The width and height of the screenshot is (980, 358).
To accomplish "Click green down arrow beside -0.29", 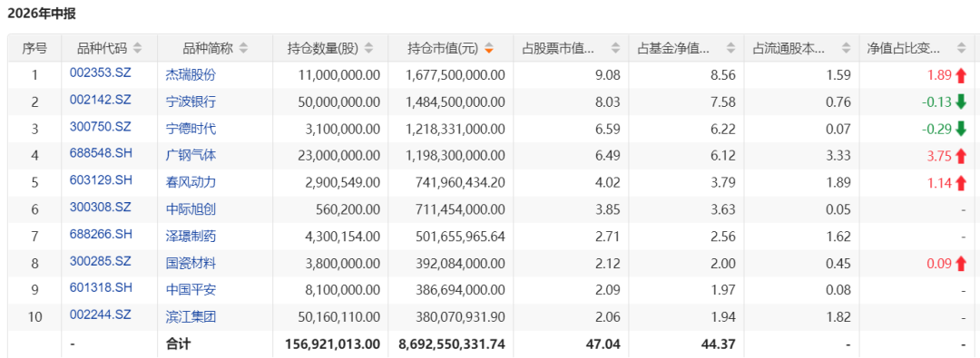I will pos(961,129).
